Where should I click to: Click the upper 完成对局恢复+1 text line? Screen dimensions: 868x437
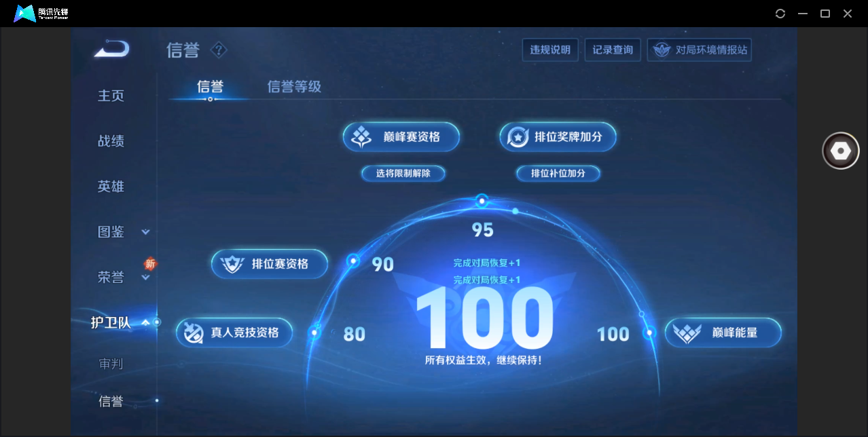(x=487, y=263)
